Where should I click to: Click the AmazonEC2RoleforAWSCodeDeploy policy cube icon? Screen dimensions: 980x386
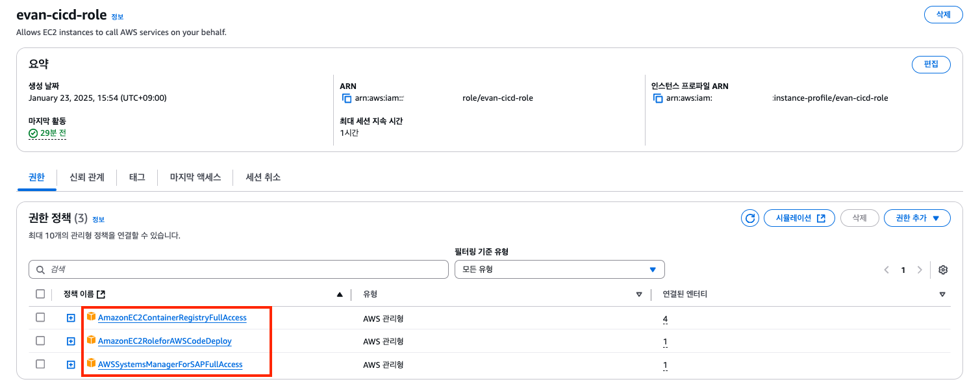pos(91,341)
